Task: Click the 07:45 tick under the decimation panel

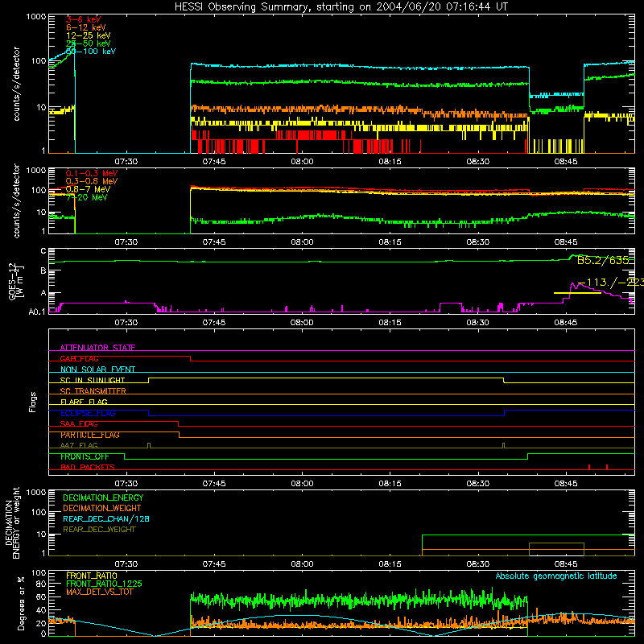Action: pos(214,564)
